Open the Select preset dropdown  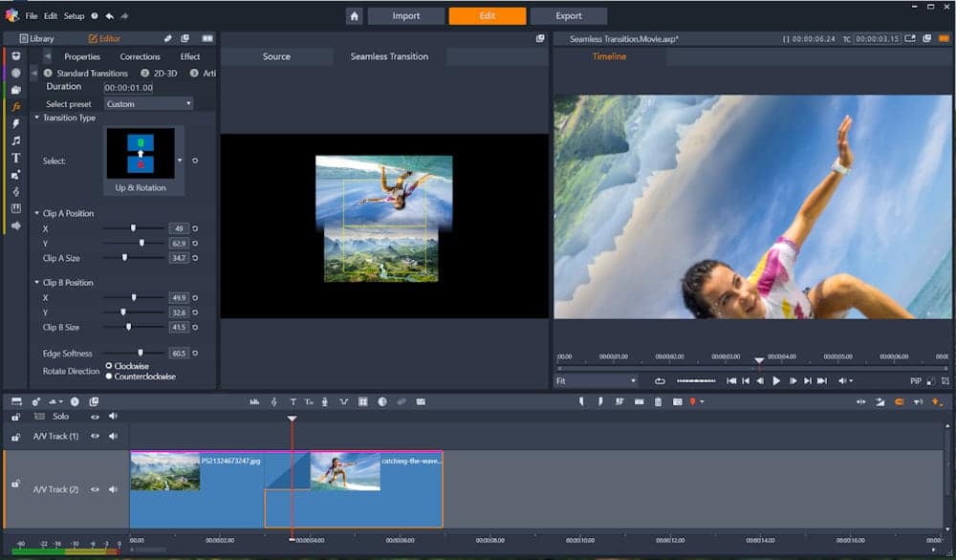pos(148,103)
